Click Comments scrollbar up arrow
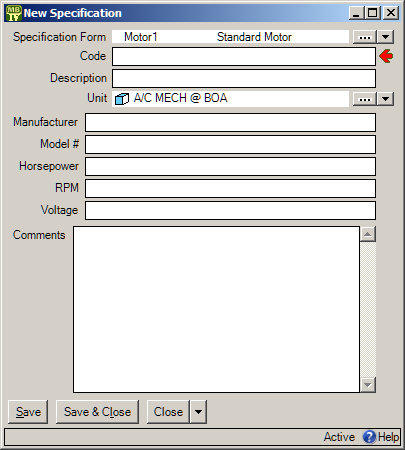 click(368, 234)
